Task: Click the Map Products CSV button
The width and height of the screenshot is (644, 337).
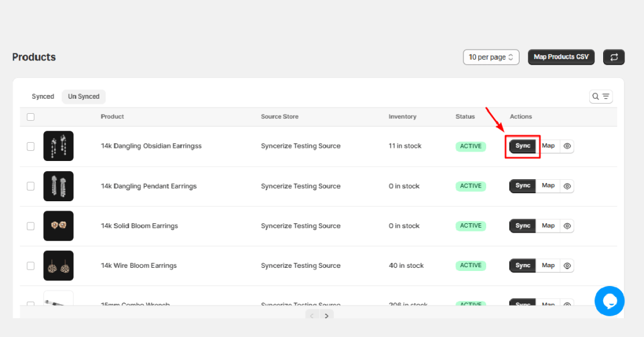Action: (561, 57)
